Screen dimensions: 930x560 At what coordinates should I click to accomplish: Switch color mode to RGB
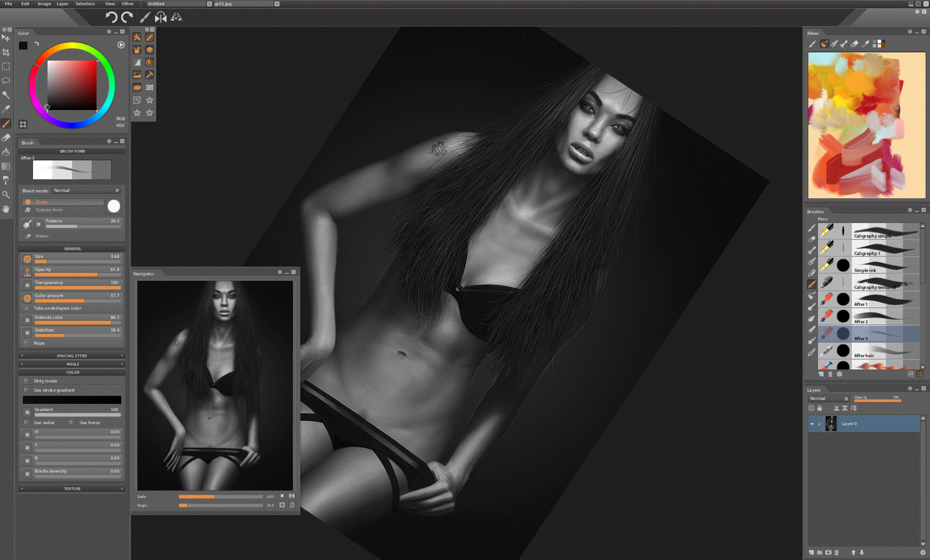click(120, 118)
